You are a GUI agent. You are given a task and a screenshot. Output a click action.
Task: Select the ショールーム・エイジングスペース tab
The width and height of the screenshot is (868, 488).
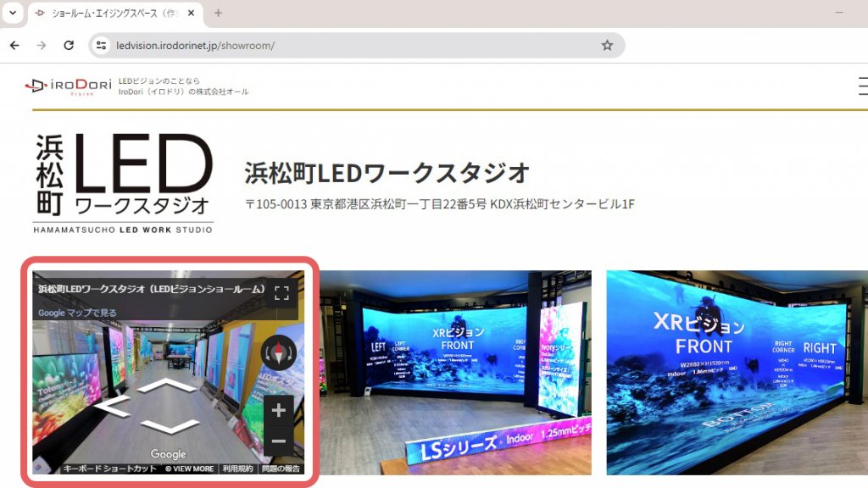(x=114, y=14)
